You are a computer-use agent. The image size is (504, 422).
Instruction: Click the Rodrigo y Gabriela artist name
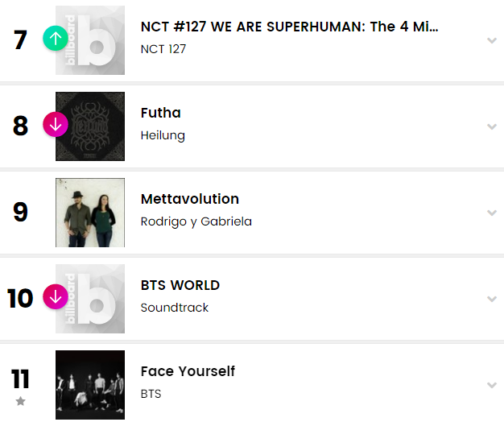(196, 221)
